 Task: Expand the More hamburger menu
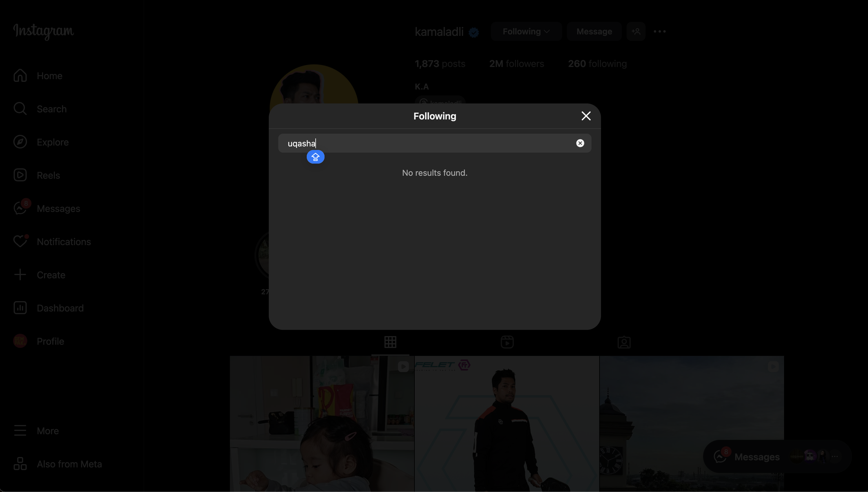20,430
